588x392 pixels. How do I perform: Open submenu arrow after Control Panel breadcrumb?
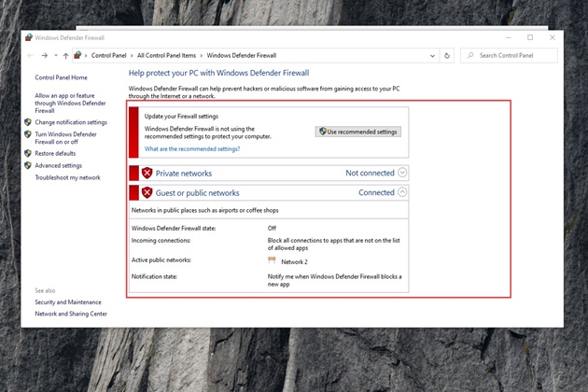tap(132, 55)
